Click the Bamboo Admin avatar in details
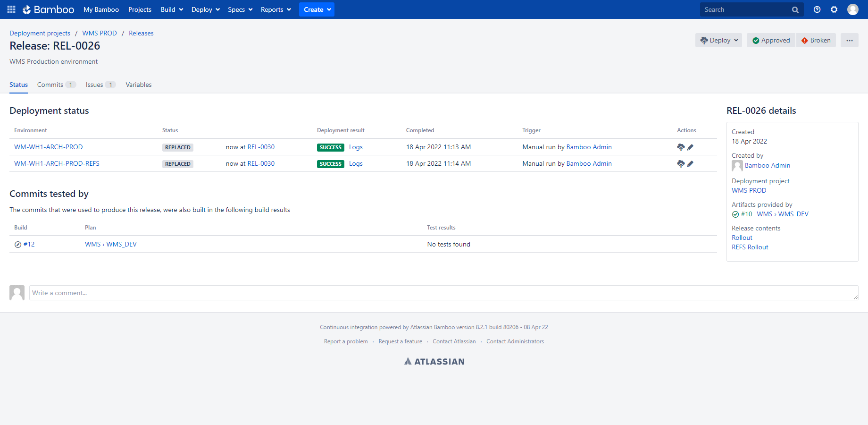 (737, 166)
